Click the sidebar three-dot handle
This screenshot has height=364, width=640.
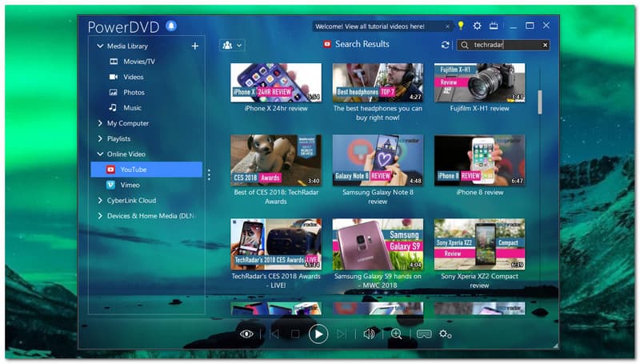209,174
